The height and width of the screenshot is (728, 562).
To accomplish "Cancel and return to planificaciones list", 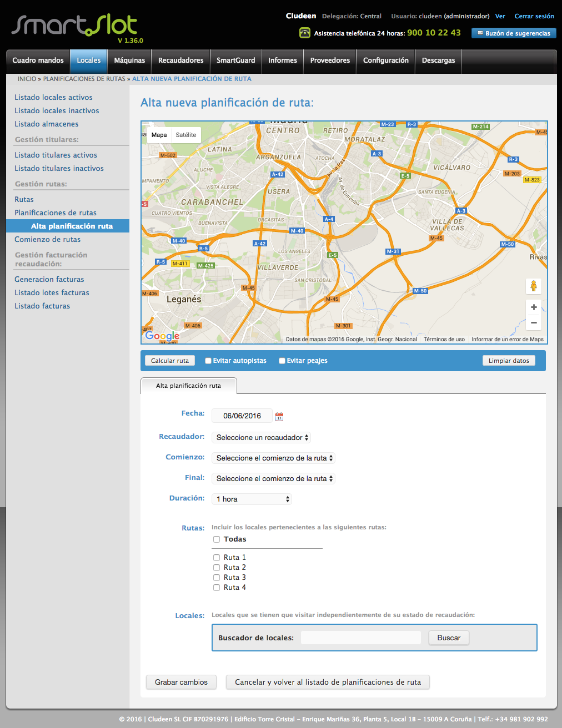I will [328, 682].
